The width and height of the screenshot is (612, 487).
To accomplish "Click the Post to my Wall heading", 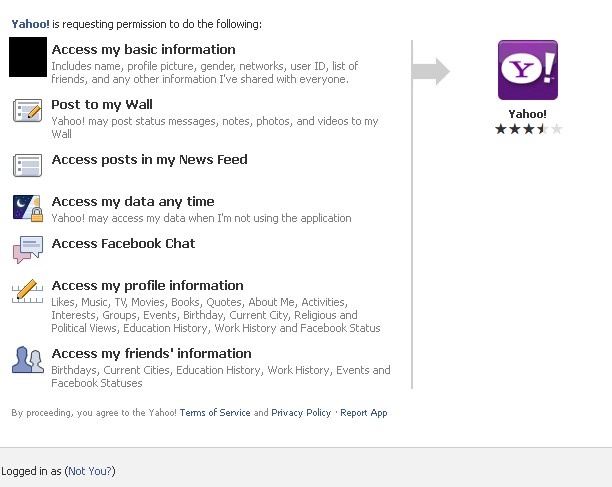I will [102, 105].
